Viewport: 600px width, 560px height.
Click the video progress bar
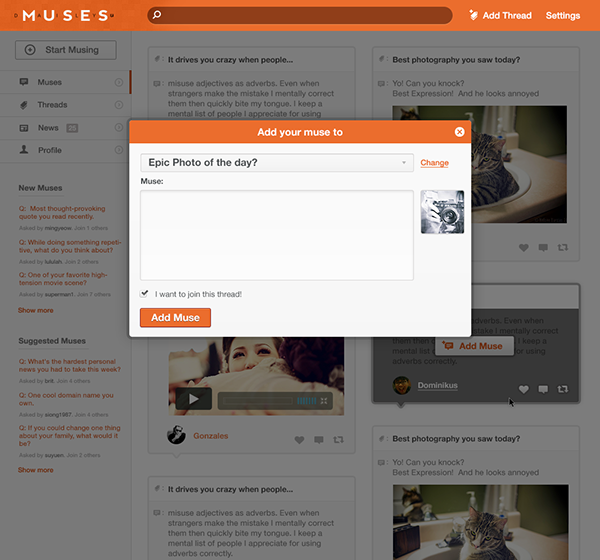pos(258,401)
